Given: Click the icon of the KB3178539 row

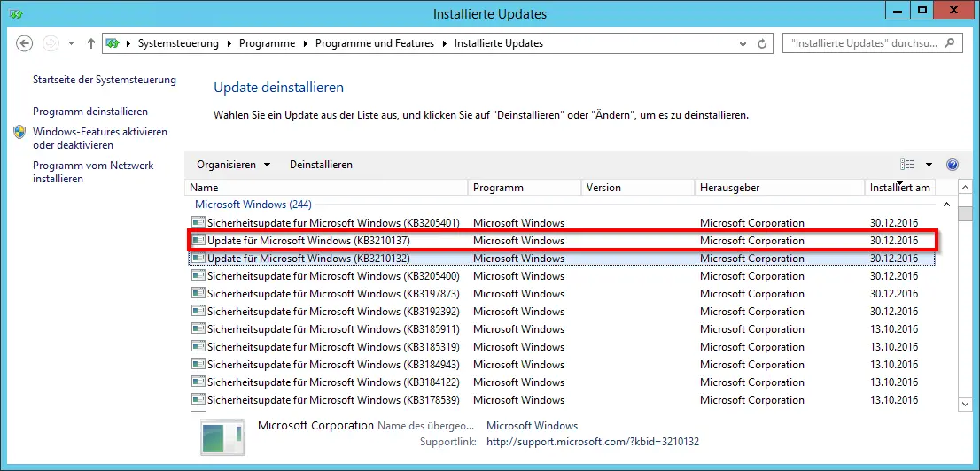Looking at the screenshot, I should (198, 400).
